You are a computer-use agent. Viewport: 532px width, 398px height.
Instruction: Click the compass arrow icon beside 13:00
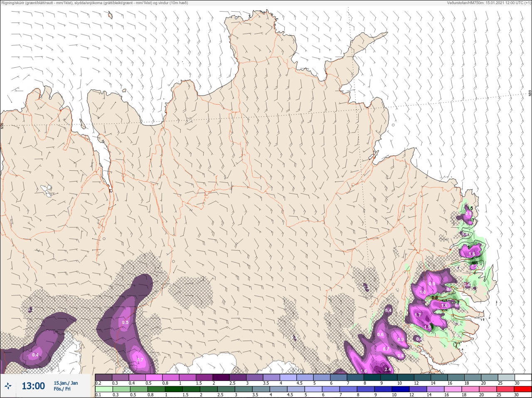point(8,386)
